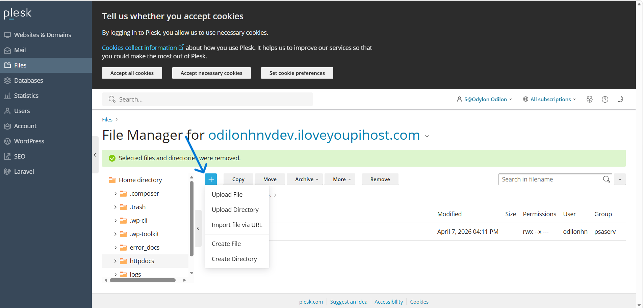Select Upload File from menu
The height and width of the screenshot is (308, 644).
(x=227, y=194)
